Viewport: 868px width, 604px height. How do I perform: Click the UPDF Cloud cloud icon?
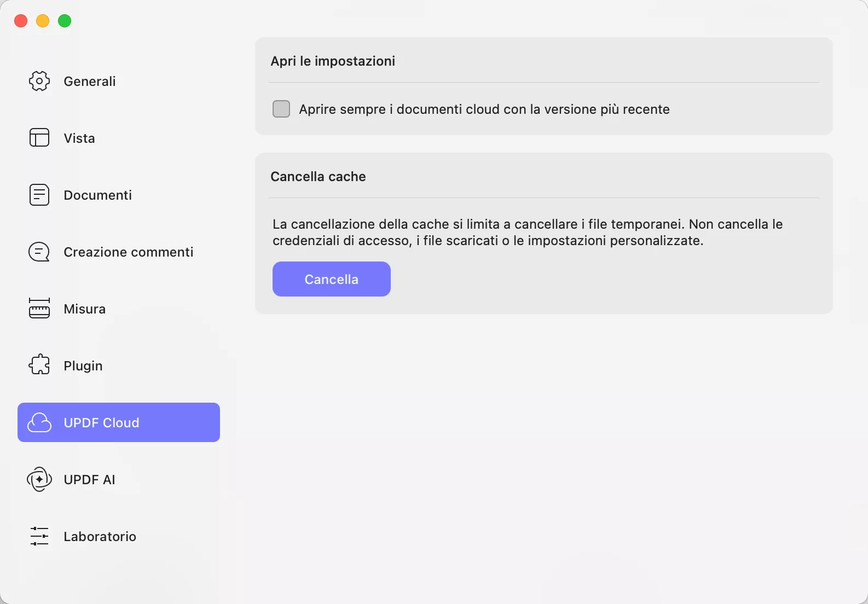[38, 422]
